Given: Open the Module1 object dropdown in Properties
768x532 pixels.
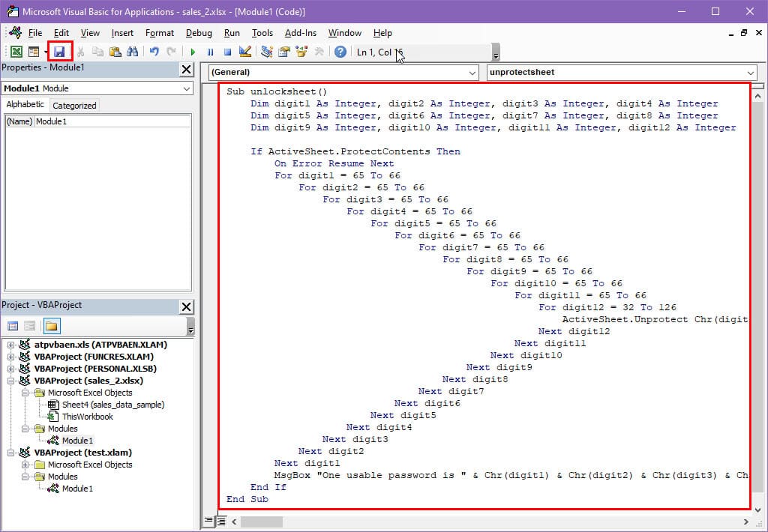Looking at the screenshot, I should pos(186,88).
